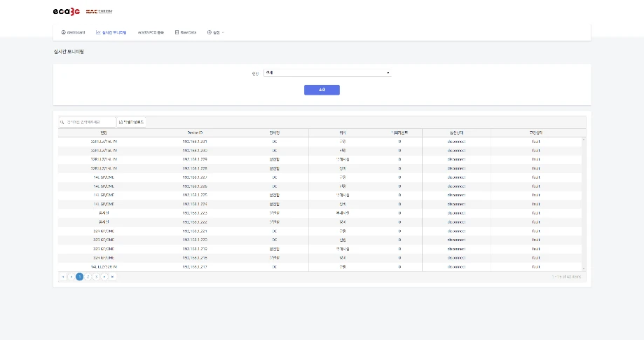Image resolution: width=644 pixels, height=340 pixels.
Task: Select page 1 in pagination
Action: (x=80, y=277)
